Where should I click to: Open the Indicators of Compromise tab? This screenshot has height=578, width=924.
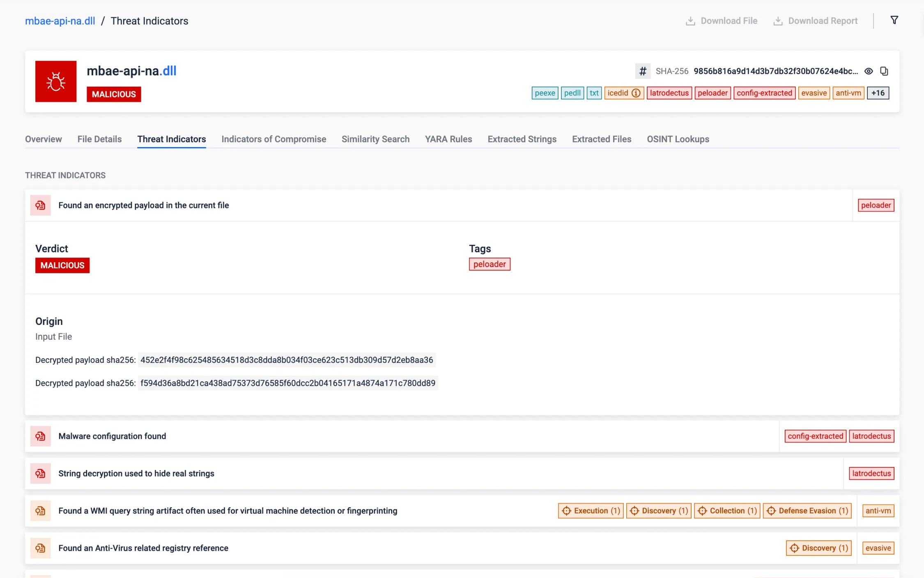click(274, 139)
